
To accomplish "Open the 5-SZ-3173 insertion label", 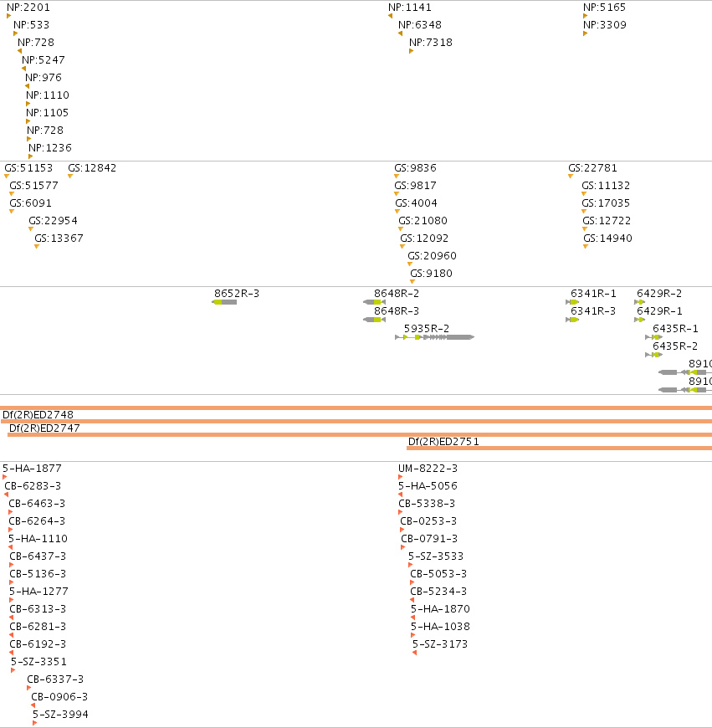I will pyautogui.click(x=440, y=644).
